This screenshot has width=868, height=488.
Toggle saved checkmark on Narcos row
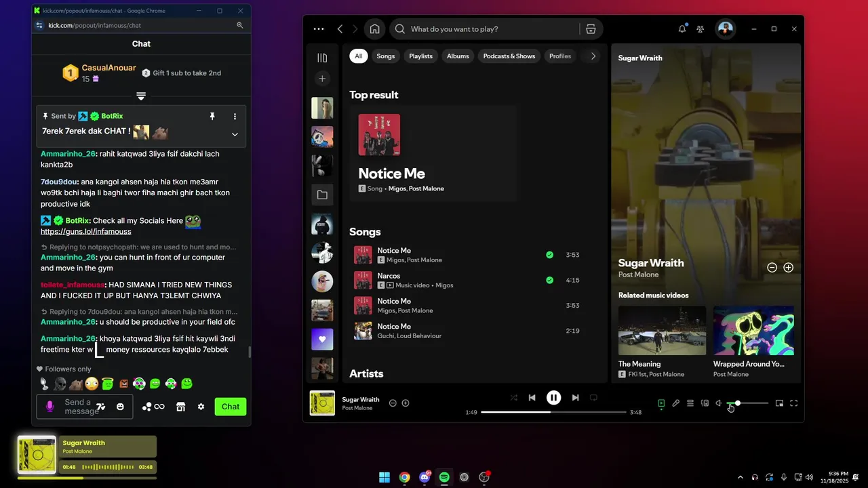click(549, 280)
